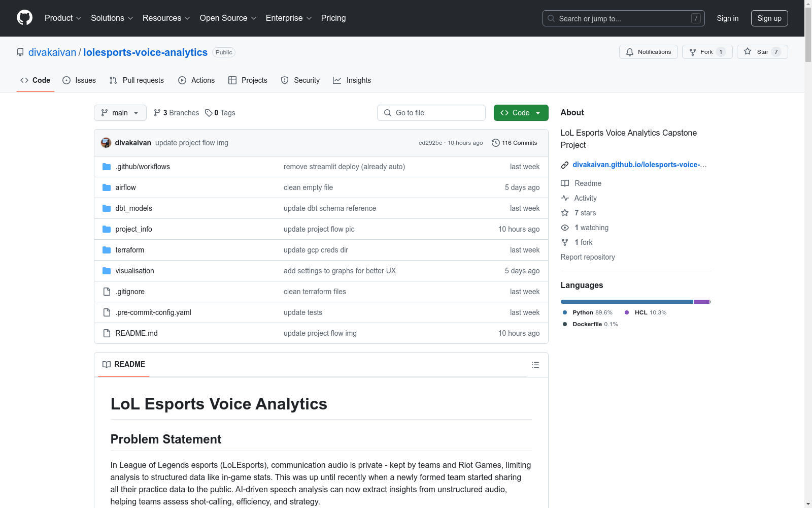Expand the Enterprise menu
The height and width of the screenshot is (508, 812).
289,18
